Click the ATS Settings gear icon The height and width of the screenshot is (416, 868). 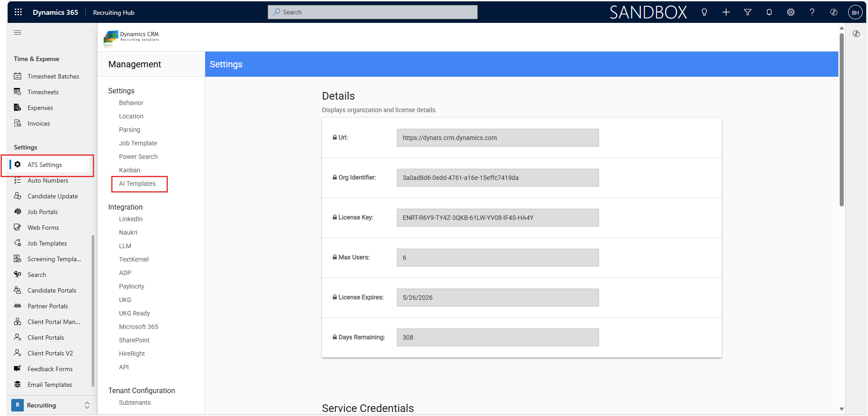coord(18,164)
